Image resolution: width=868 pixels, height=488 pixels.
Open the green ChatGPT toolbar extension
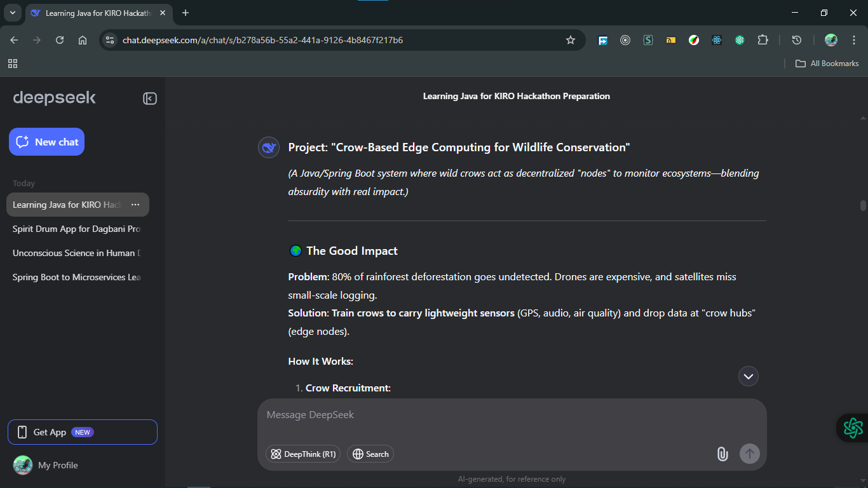tap(740, 40)
